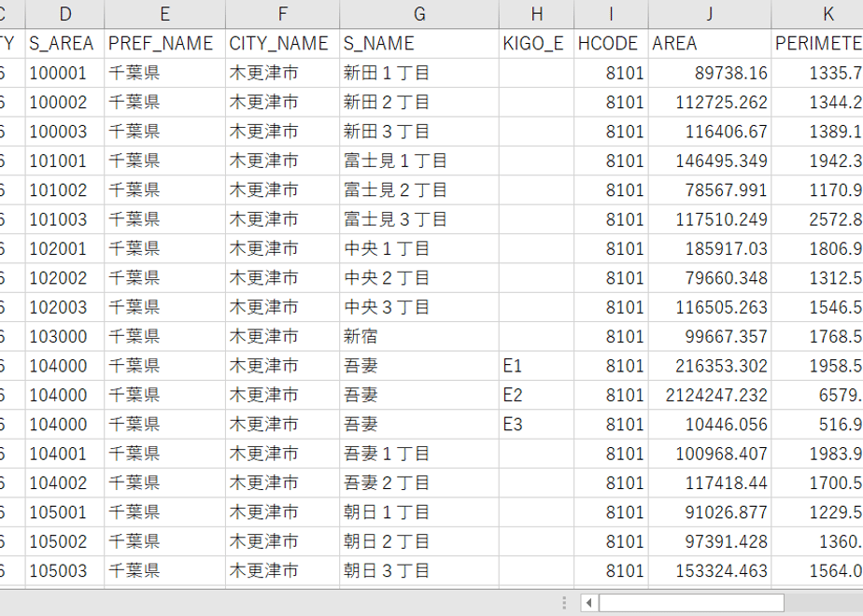Click the S_NAME cell 新田２丁目
Screen dimensions: 863x616
tap(419, 103)
